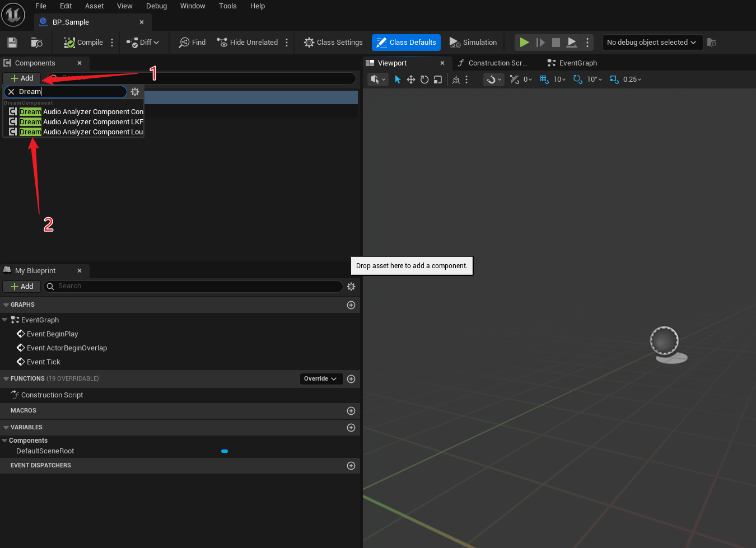
Task: Select the scale tool in viewport
Action: pyautogui.click(x=438, y=79)
